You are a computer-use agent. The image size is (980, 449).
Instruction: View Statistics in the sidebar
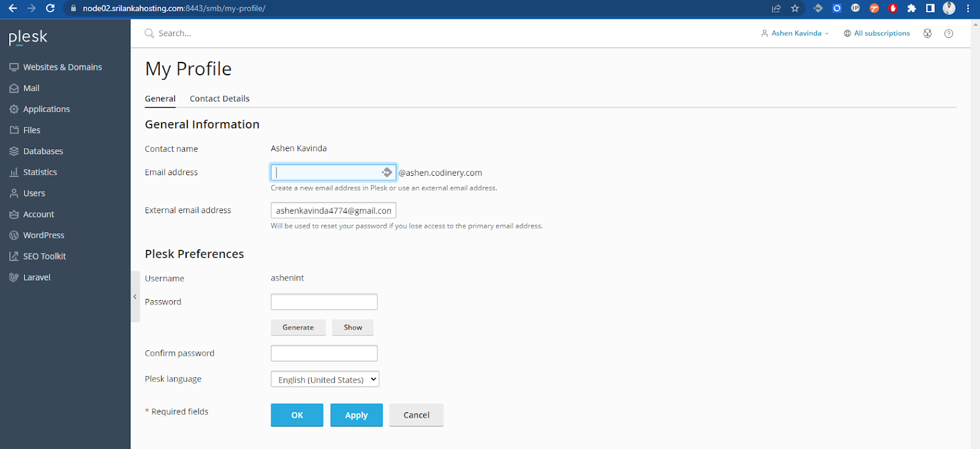coord(40,172)
